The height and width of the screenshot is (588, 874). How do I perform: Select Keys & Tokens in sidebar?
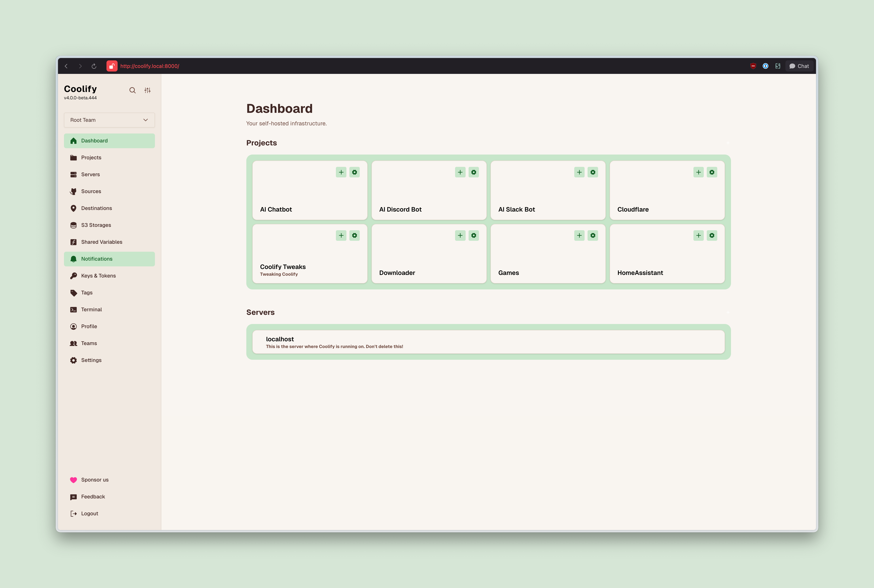click(x=98, y=276)
